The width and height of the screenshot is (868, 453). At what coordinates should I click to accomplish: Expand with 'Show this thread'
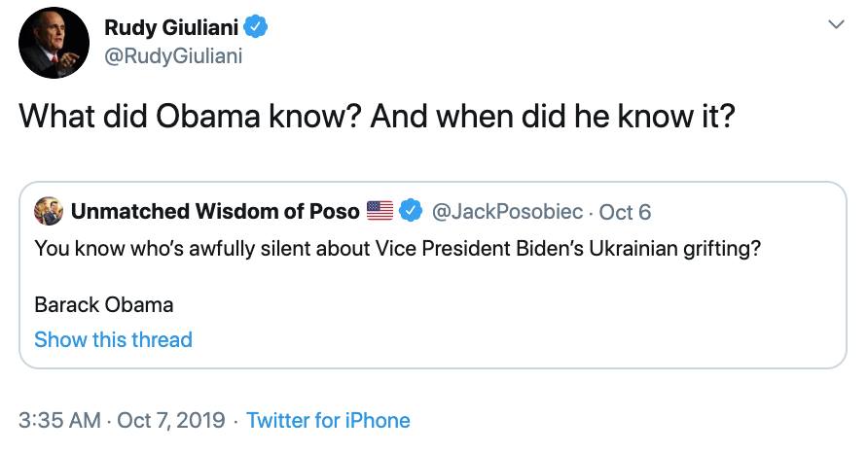[113, 339]
